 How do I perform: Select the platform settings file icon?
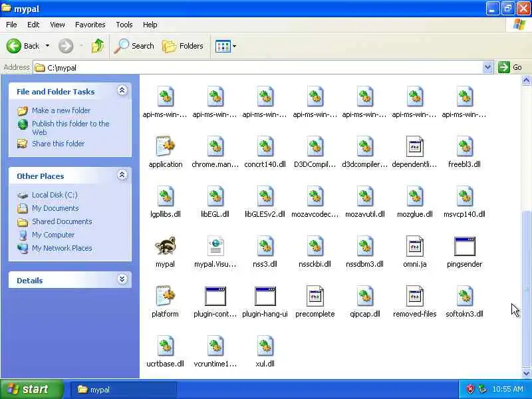tap(165, 296)
